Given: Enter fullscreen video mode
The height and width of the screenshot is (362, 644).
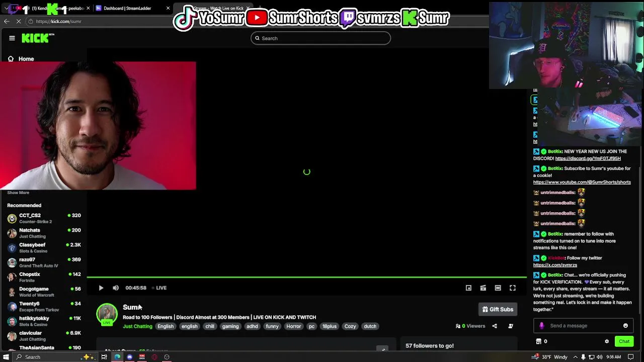Looking at the screenshot, I should pos(512,288).
